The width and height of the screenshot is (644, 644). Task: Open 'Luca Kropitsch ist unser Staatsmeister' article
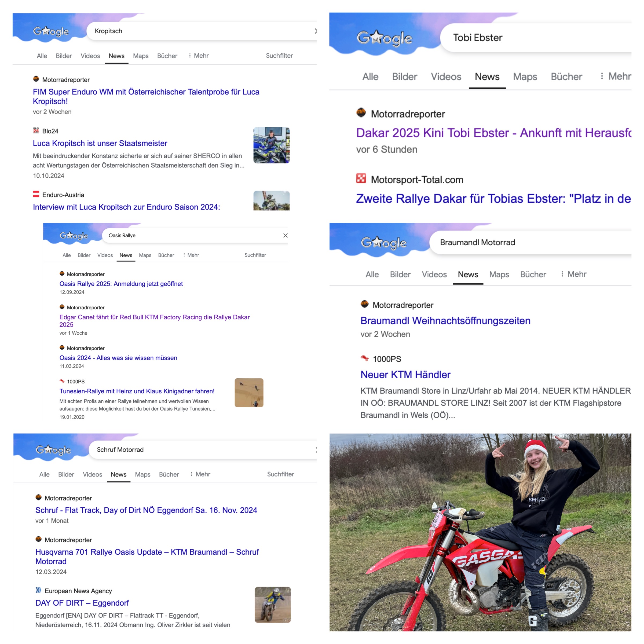coord(100,143)
